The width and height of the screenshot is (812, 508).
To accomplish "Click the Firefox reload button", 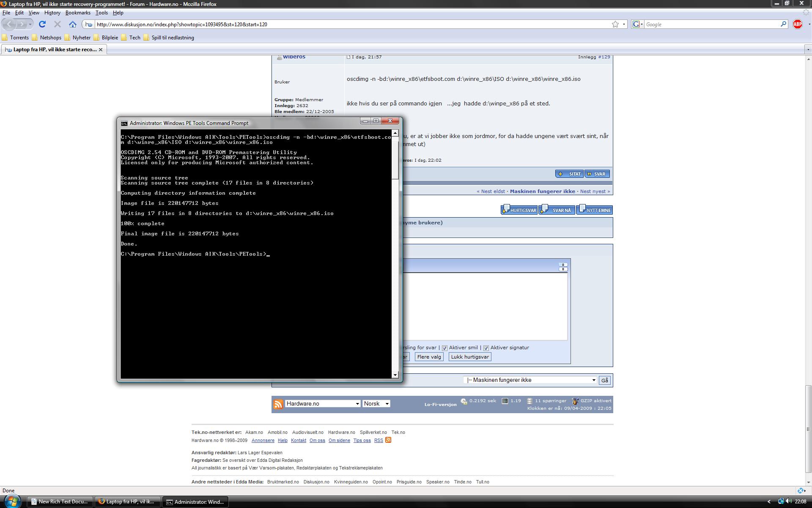I will pos(42,24).
